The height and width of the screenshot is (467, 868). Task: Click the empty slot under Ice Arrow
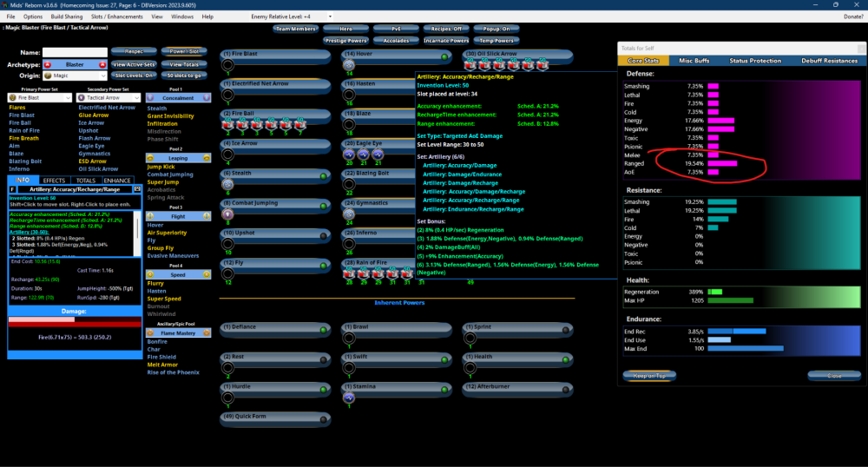pyautogui.click(x=227, y=155)
